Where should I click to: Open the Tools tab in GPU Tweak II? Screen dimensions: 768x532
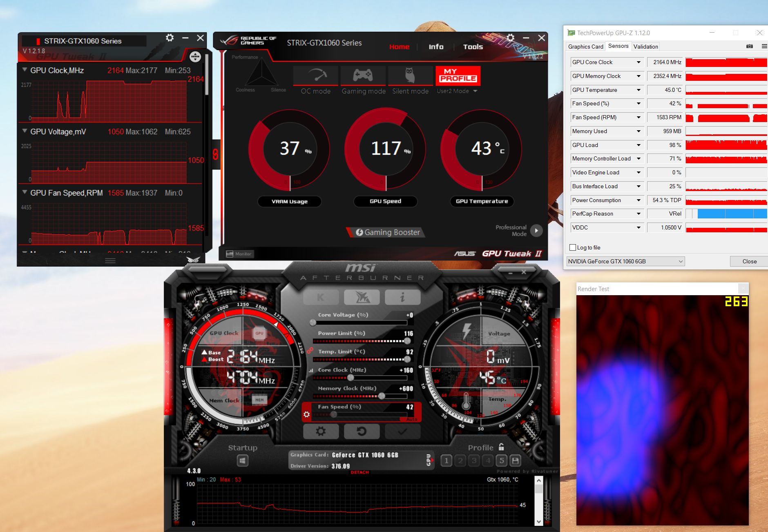pyautogui.click(x=473, y=47)
